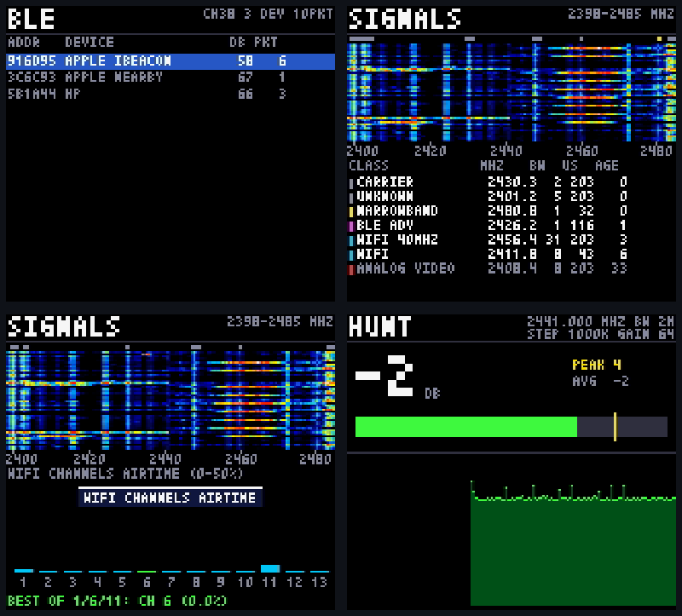
Task: Click the CLASS column header
Action: [x=369, y=165]
